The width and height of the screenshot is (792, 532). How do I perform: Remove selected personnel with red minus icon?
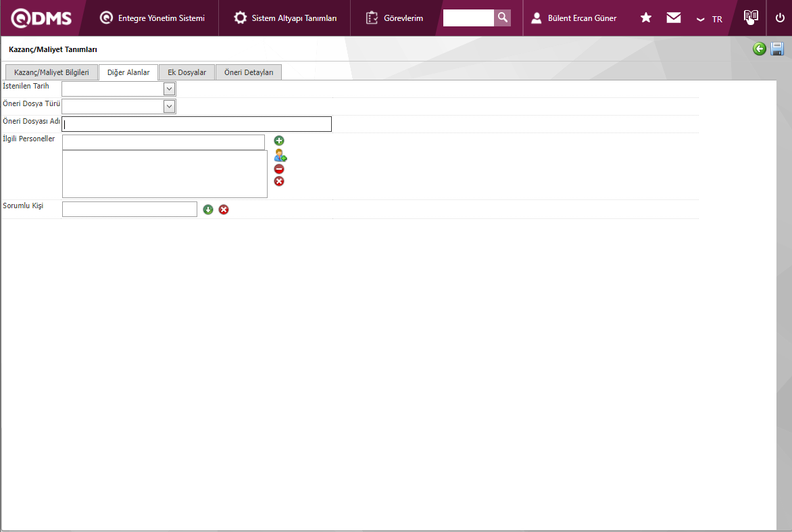pos(279,169)
